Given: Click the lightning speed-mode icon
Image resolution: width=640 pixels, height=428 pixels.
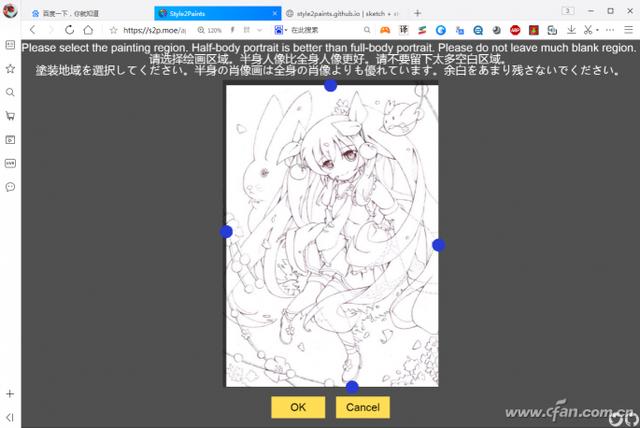Looking at the screenshot, I should [232, 30].
